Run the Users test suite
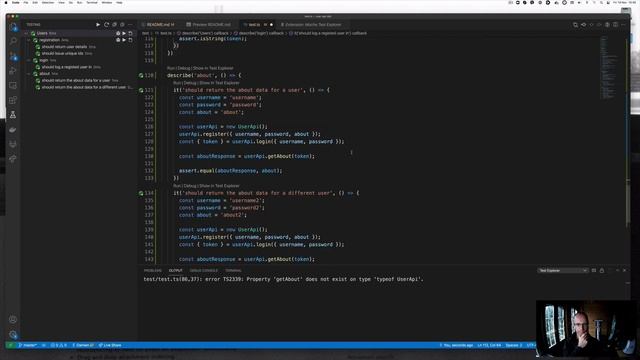 click(x=124, y=33)
